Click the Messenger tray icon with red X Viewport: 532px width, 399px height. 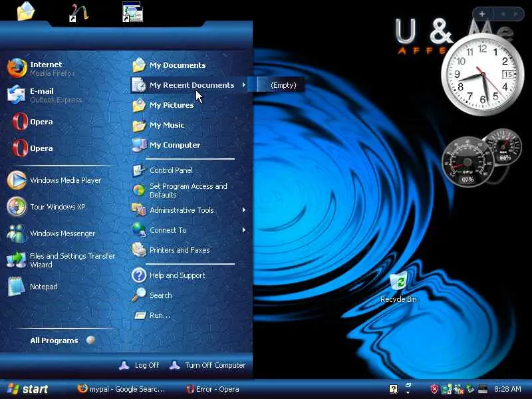pyautogui.click(x=459, y=389)
